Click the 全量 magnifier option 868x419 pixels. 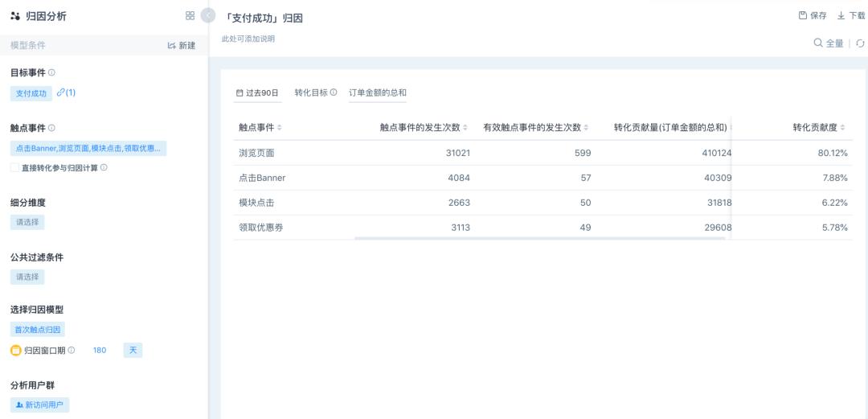coord(828,43)
